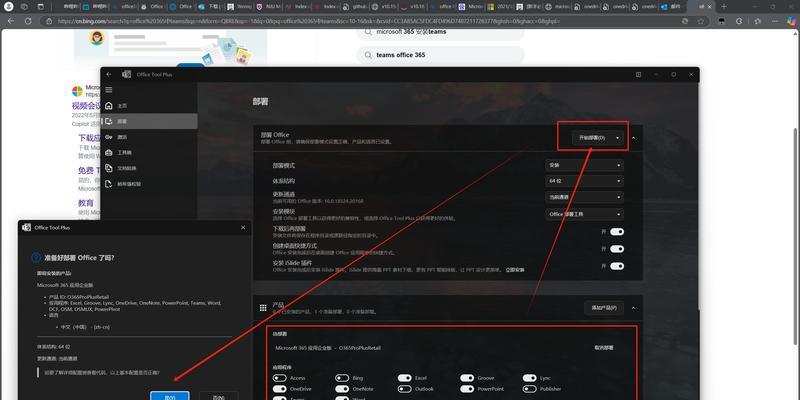This screenshot has width=800, height=400.
Task: Click the browser address bar URL
Action: [309, 21]
